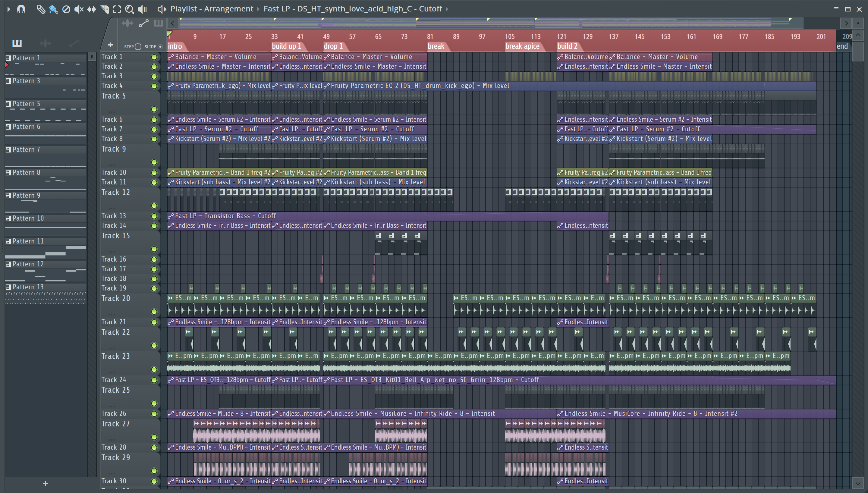Focus pattern clips in playlist header

(x=158, y=24)
